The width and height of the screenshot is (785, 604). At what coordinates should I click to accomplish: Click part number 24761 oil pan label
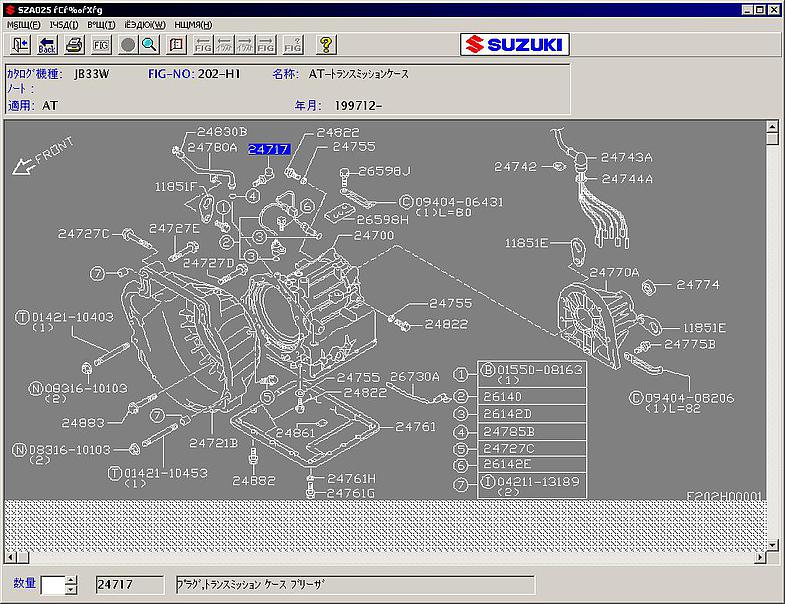click(415, 426)
